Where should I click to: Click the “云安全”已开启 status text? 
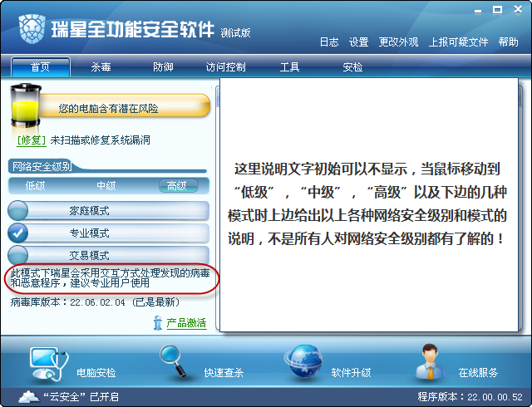[x=81, y=397]
